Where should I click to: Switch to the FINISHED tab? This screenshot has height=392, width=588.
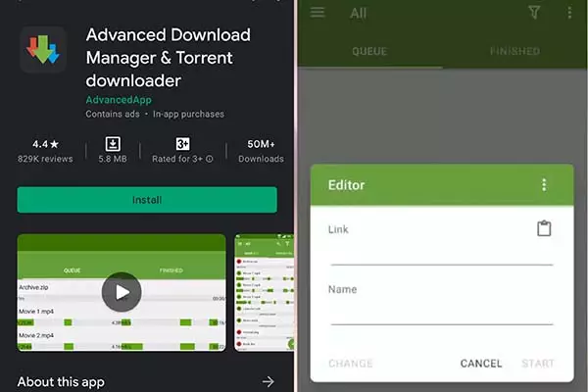(515, 51)
